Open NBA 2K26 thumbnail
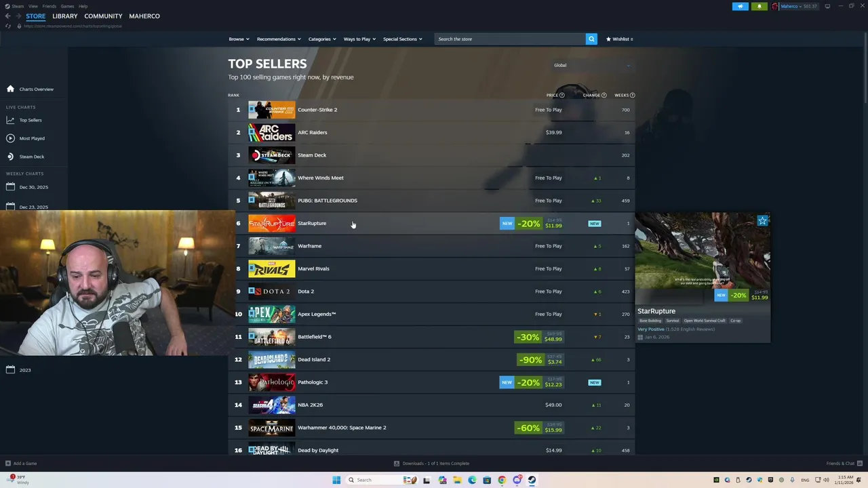 point(271,405)
